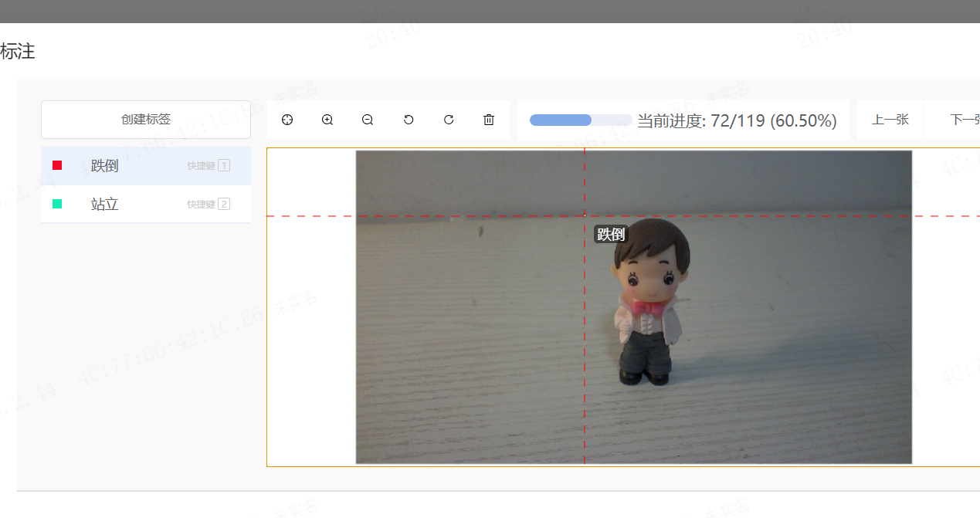Click the green 站立 color swatch
Viewport: 980px width, 518px height.
tap(57, 204)
